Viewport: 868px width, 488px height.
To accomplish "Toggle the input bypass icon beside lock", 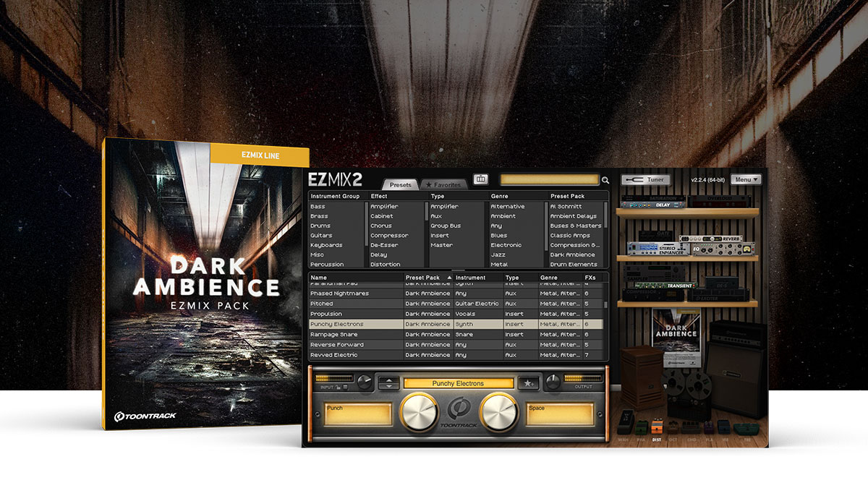I will pos(346,388).
